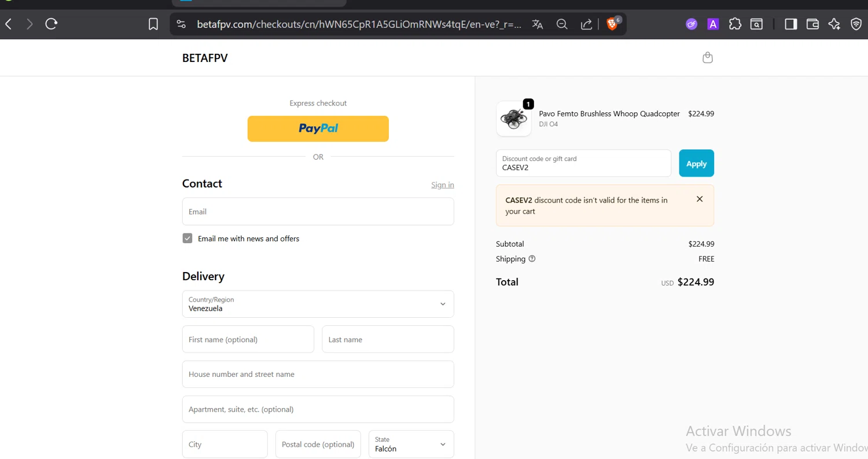Screen dimensions: 868x459
Task: Open Brave Shields lion icon
Action: pyautogui.click(x=612, y=24)
